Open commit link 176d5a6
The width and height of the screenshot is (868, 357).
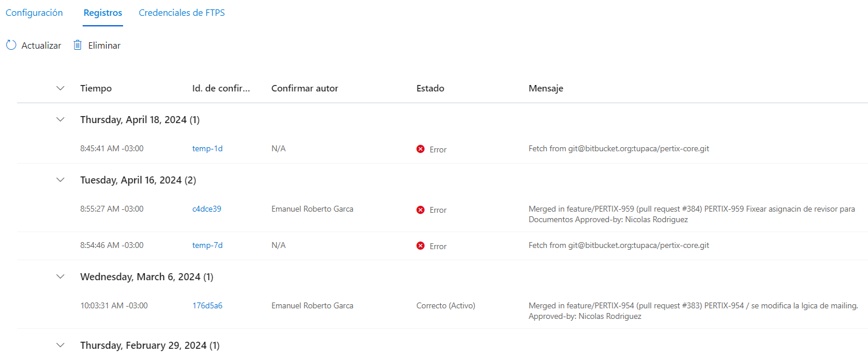(207, 305)
